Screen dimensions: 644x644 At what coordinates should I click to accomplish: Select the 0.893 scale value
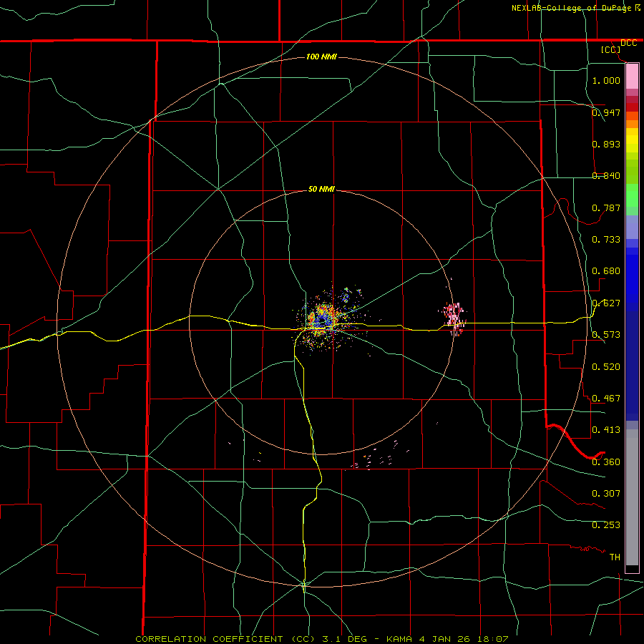606,144
